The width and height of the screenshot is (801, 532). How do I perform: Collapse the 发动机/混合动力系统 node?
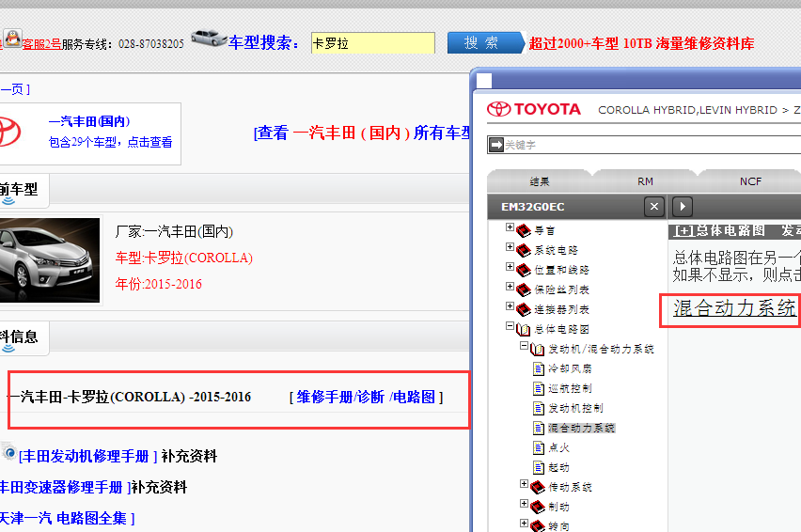click(524, 346)
